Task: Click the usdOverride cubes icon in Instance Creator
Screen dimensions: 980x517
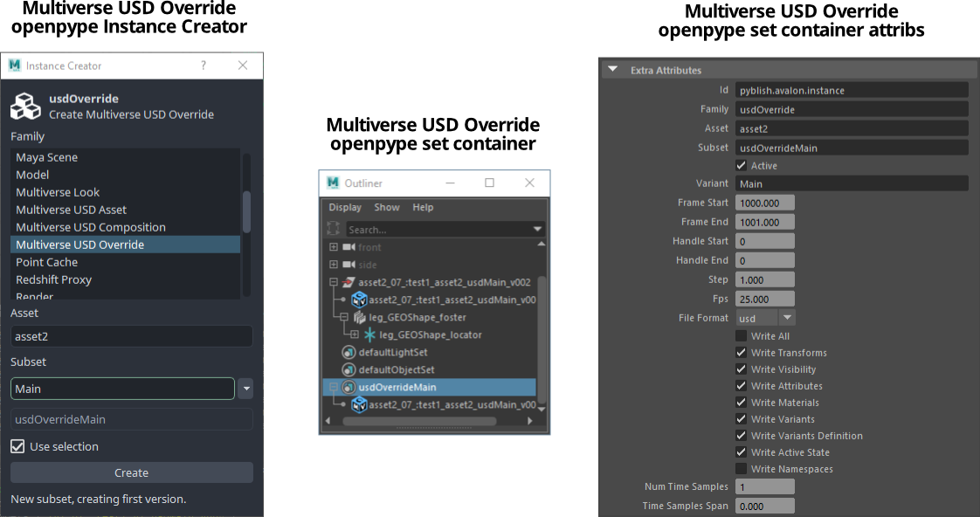Action: [x=25, y=106]
